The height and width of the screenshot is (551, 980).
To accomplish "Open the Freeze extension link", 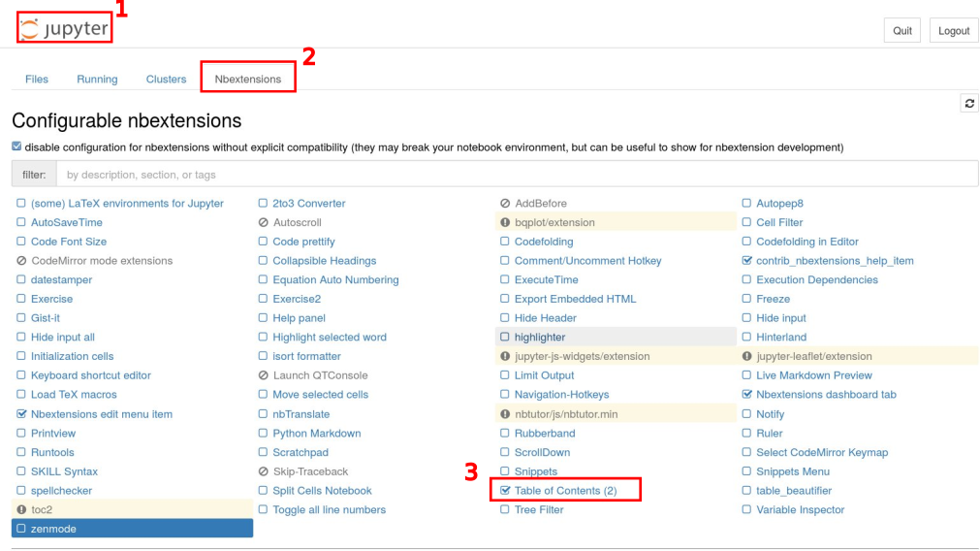I will click(x=774, y=299).
